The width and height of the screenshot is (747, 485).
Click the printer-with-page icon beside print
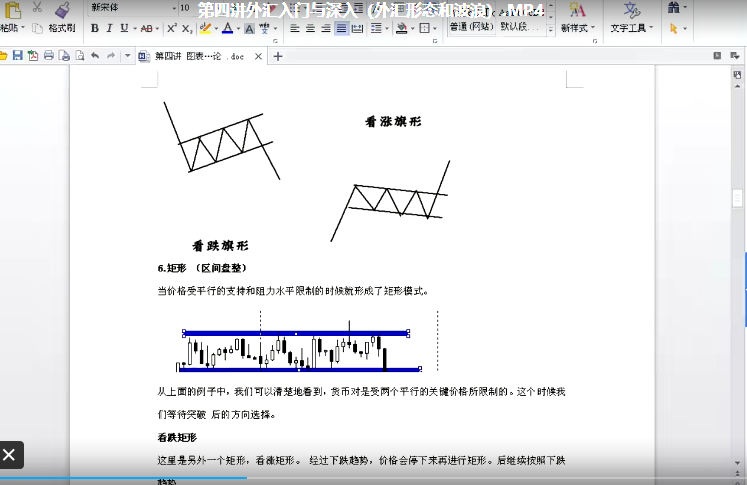[64, 56]
